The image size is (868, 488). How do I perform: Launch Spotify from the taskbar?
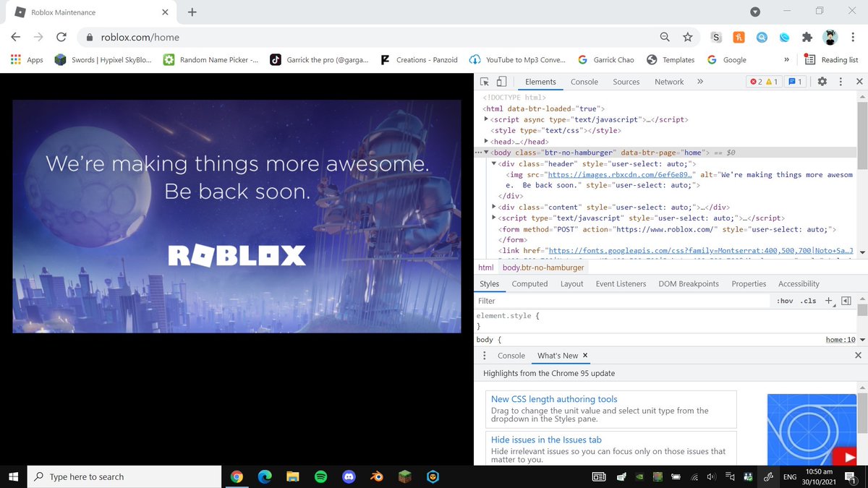[321, 476]
